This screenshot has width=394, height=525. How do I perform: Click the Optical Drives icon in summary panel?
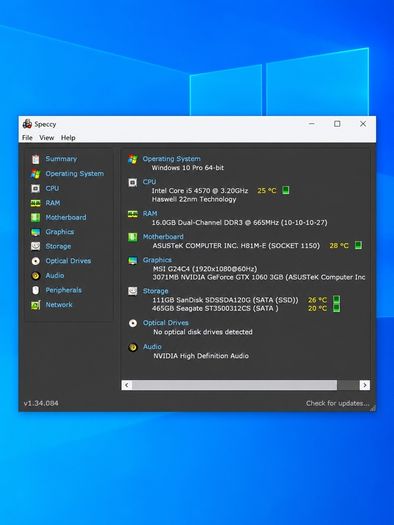(x=133, y=323)
